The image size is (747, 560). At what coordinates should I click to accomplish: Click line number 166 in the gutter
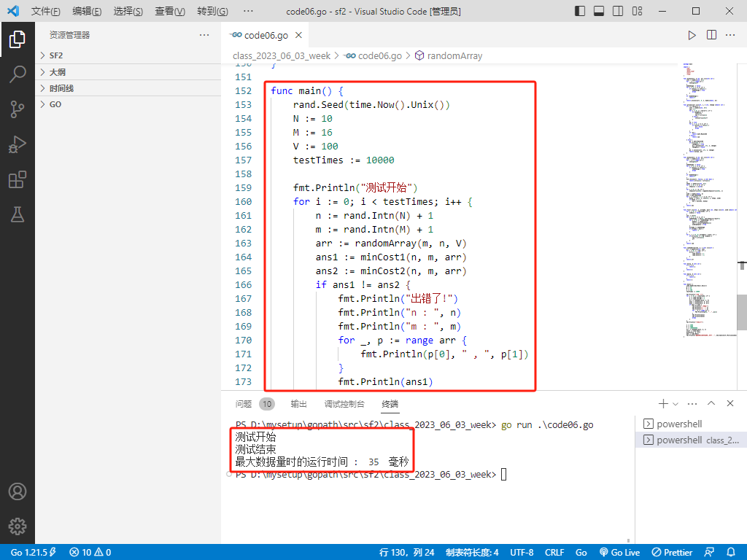pos(243,285)
